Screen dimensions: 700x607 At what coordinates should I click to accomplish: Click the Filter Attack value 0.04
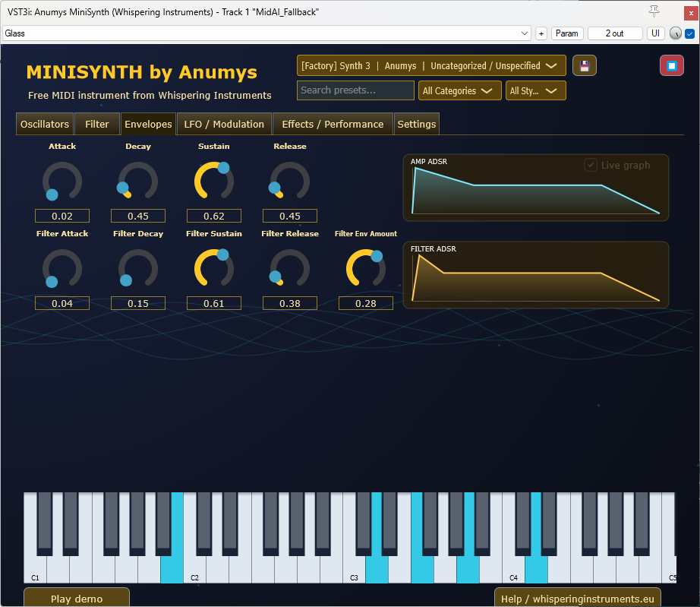62,303
